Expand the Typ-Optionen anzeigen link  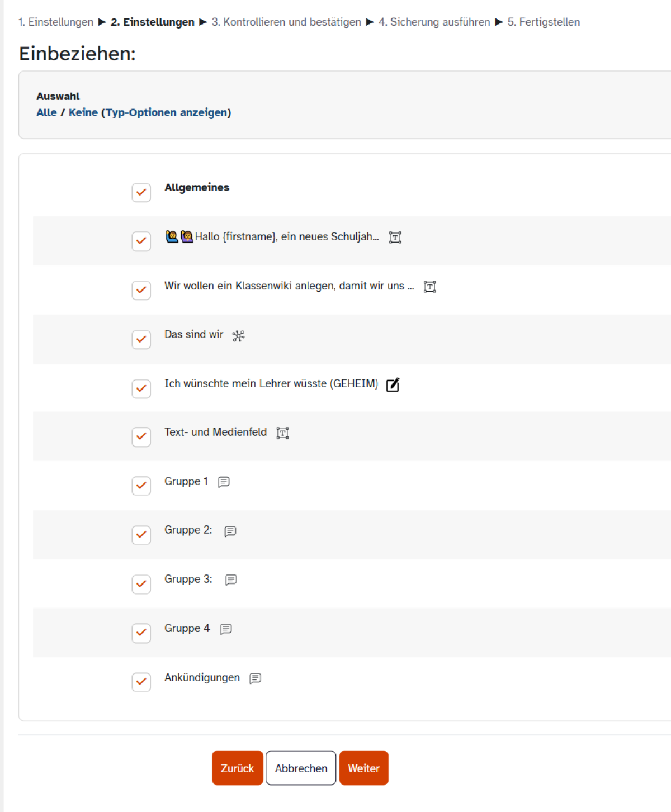(x=166, y=112)
